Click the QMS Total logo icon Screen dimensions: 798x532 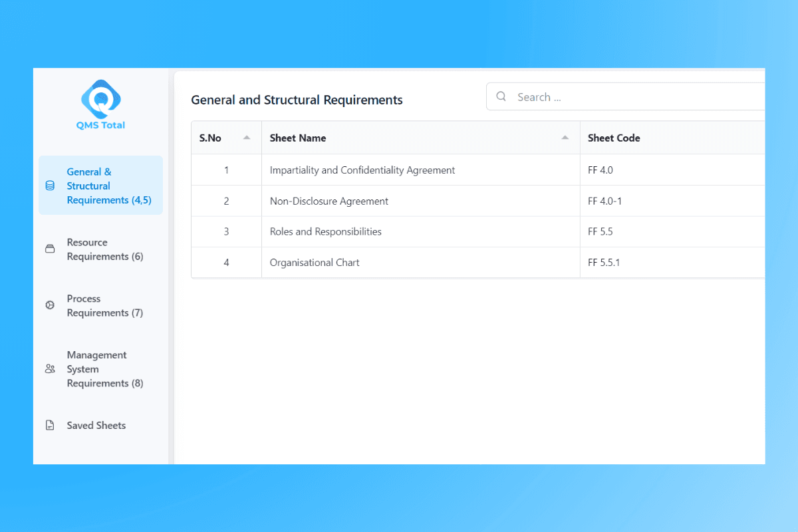(100, 98)
